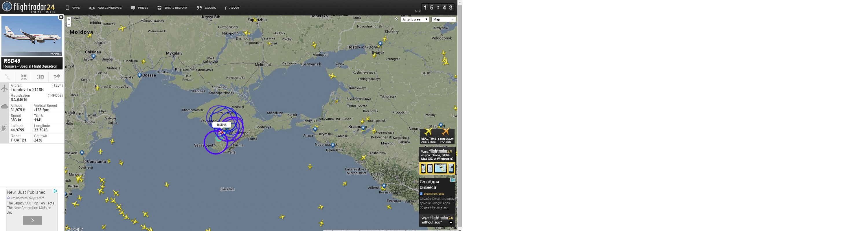The image size is (868, 231).
Task: Click the Rostov-on-Don airport pin
Action: point(380,44)
